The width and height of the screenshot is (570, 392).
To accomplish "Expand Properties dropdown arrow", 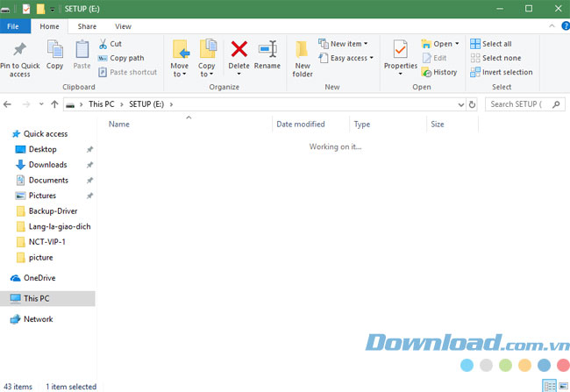I will coord(400,74).
